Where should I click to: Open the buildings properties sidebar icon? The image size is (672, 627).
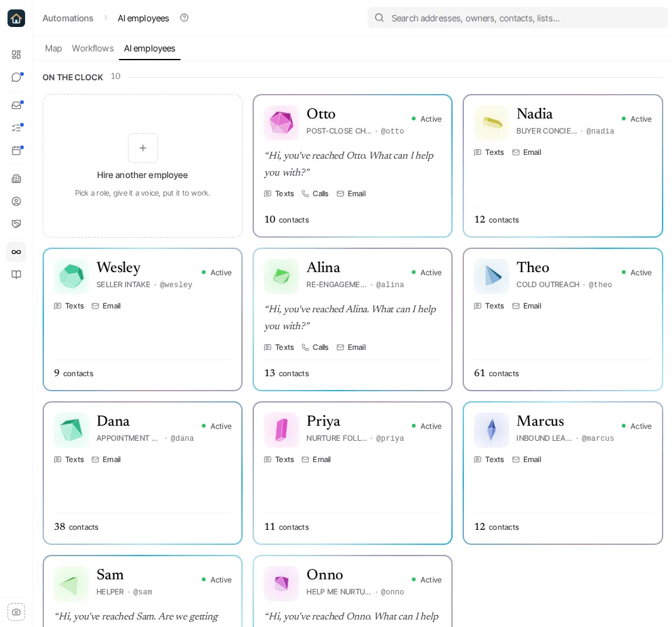click(x=16, y=179)
